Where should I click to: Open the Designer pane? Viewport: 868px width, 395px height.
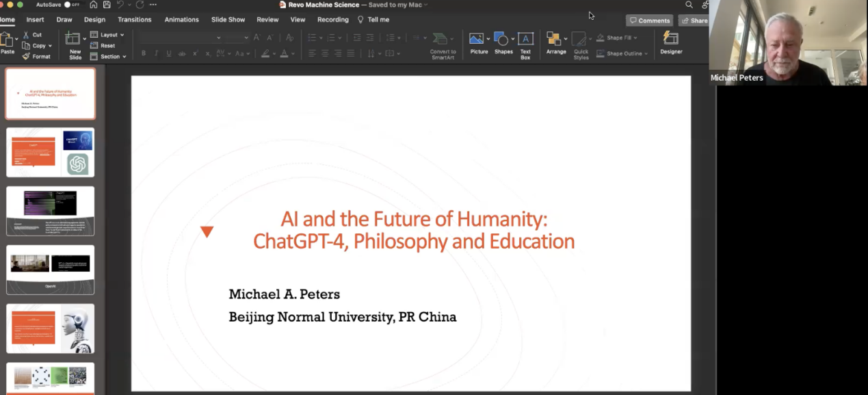click(x=671, y=42)
